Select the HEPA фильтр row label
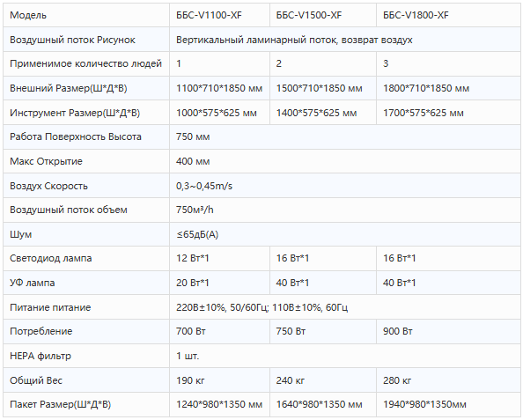The image size is (523, 420). (x=86, y=356)
